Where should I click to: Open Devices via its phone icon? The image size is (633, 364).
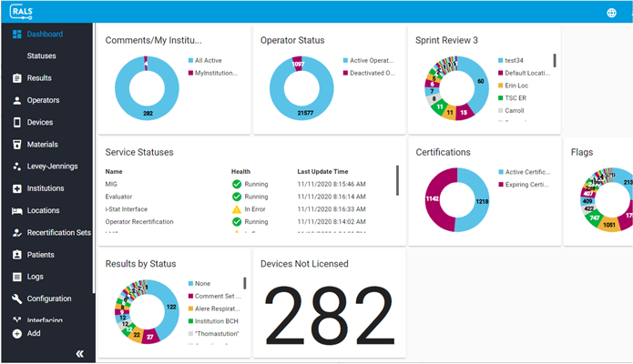tap(17, 122)
